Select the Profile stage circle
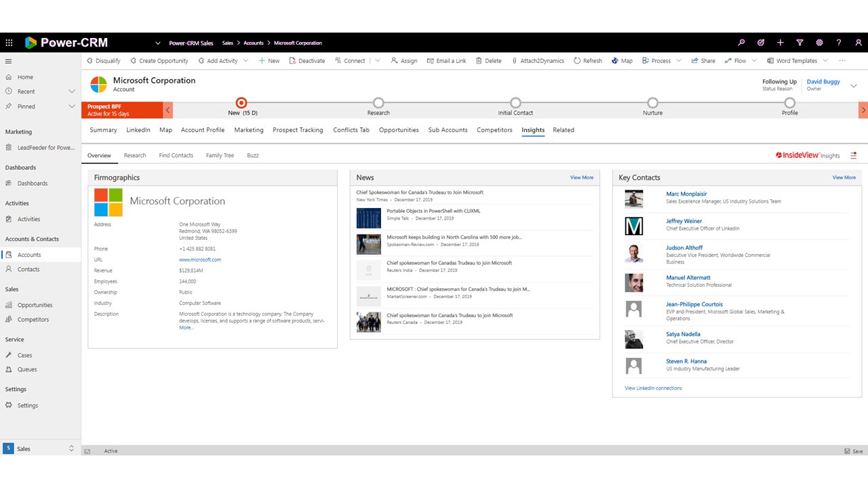Screen dimensions: 868x488 pyautogui.click(x=789, y=103)
